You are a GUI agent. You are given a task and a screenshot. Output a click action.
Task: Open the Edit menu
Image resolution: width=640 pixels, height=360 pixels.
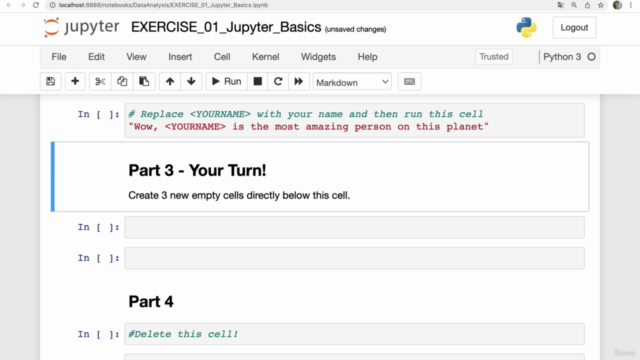[96, 57]
